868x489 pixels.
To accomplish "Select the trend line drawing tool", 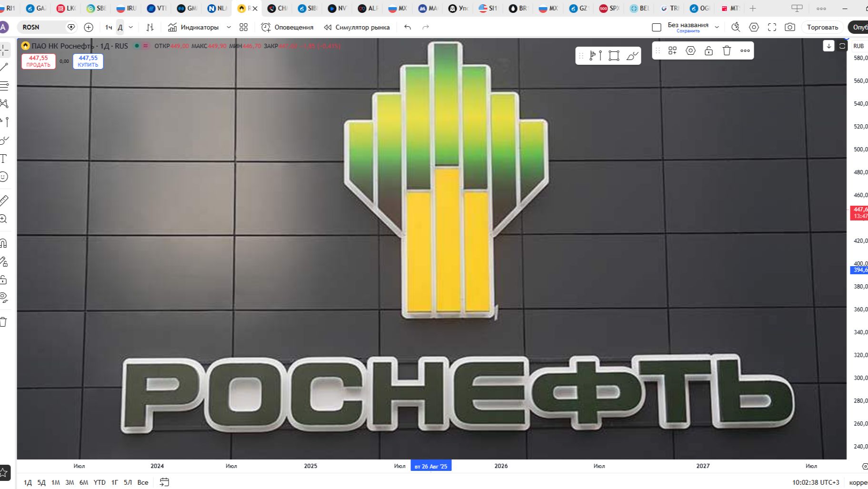I will coord(5,67).
